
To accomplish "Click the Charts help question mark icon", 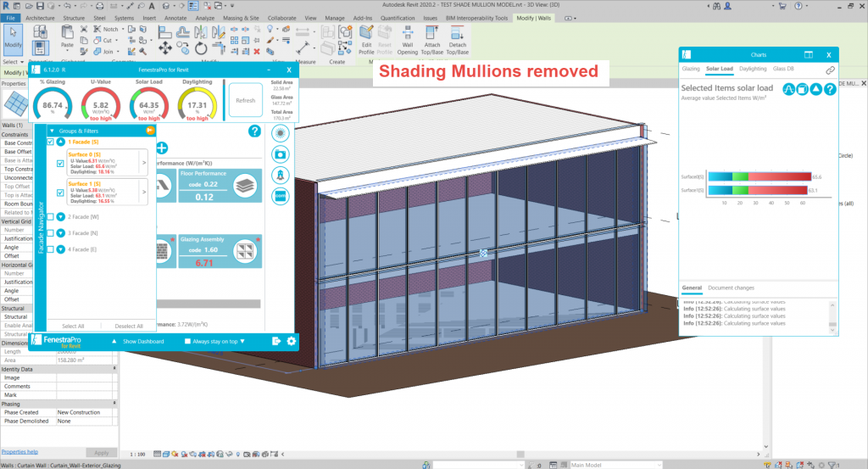I will [829, 89].
